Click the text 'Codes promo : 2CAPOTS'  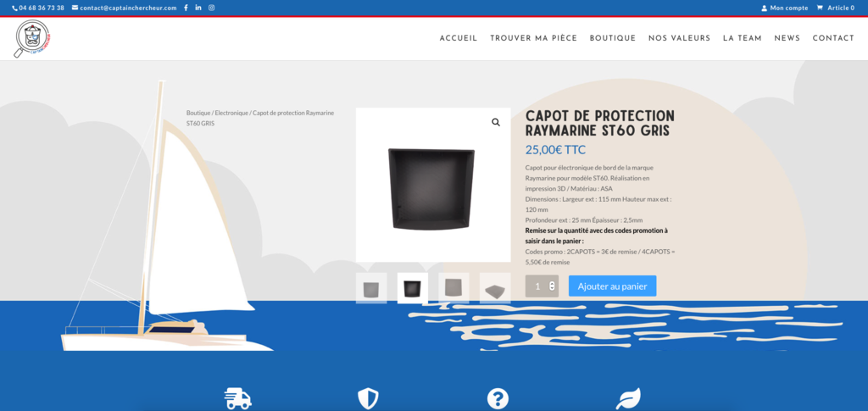(559, 252)
